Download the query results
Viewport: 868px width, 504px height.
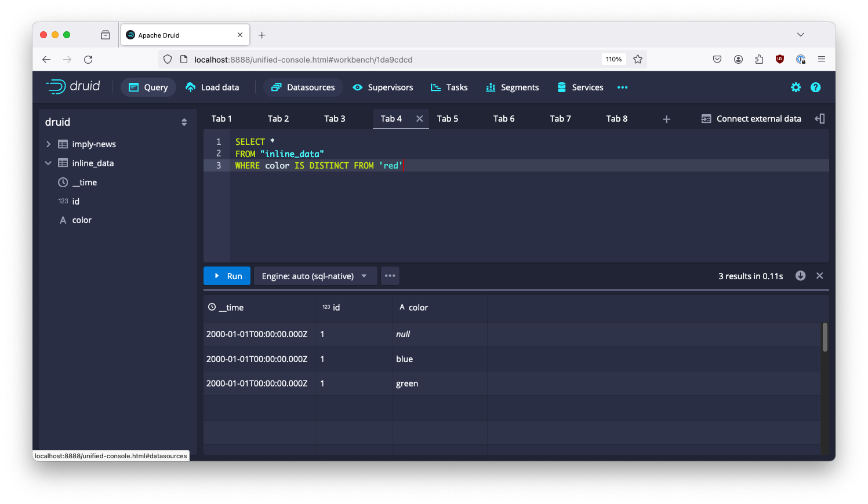point(800,276)
